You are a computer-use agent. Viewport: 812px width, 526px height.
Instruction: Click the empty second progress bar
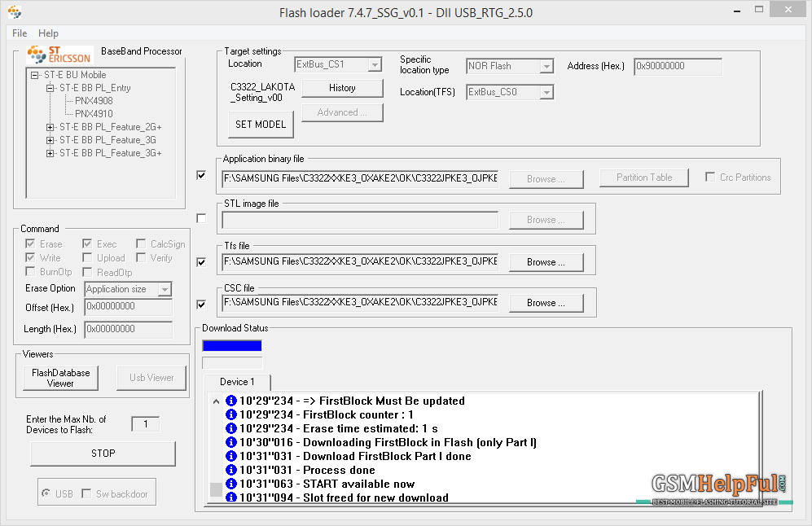pyautogui.click(x=232, y=363)
